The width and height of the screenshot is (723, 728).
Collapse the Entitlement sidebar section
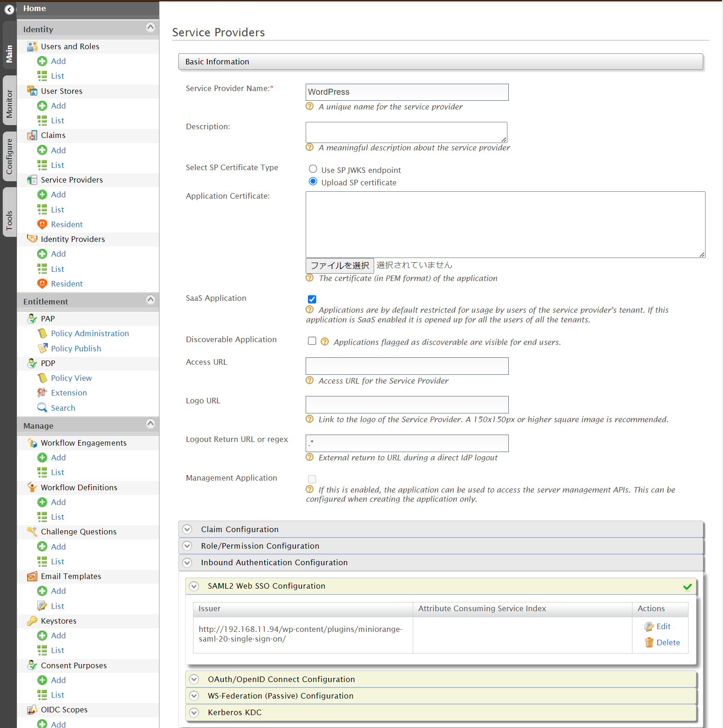(150, 300)
